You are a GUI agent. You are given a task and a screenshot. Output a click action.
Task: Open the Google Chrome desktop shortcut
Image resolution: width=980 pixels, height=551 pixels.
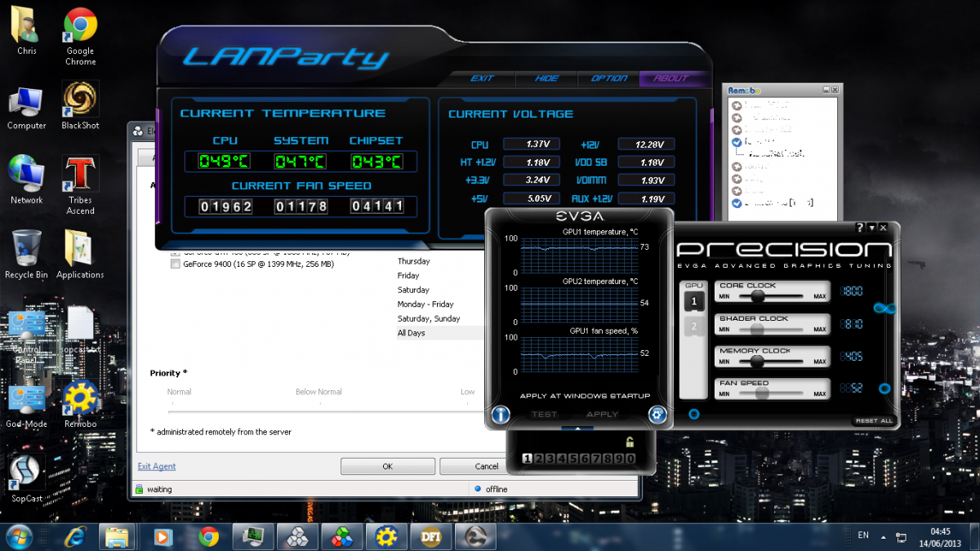(81, 37)
